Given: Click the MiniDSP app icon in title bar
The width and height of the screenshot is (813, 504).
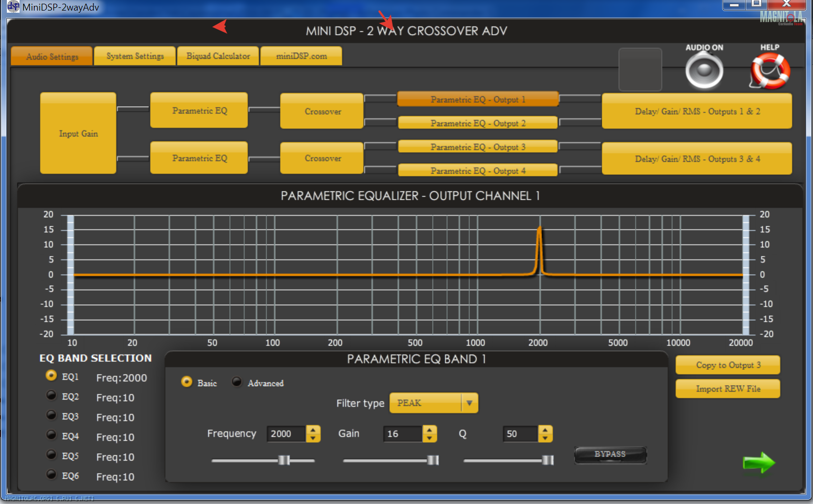Looking at the screenshot, I should pos(13,7).
